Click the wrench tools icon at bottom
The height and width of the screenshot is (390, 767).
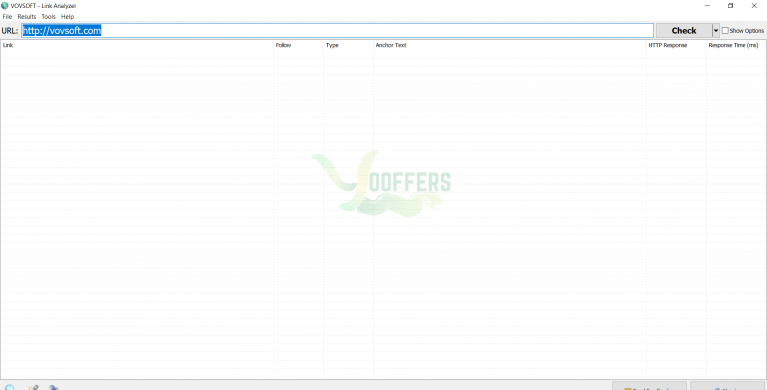pos(33,387)
